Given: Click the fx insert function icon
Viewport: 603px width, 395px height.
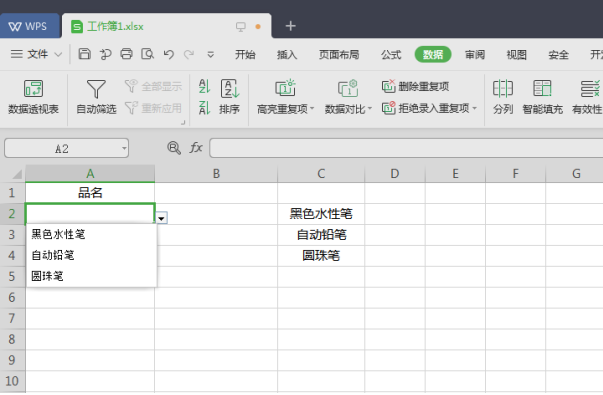Looking at the screenshot, I should click(196, 148).
